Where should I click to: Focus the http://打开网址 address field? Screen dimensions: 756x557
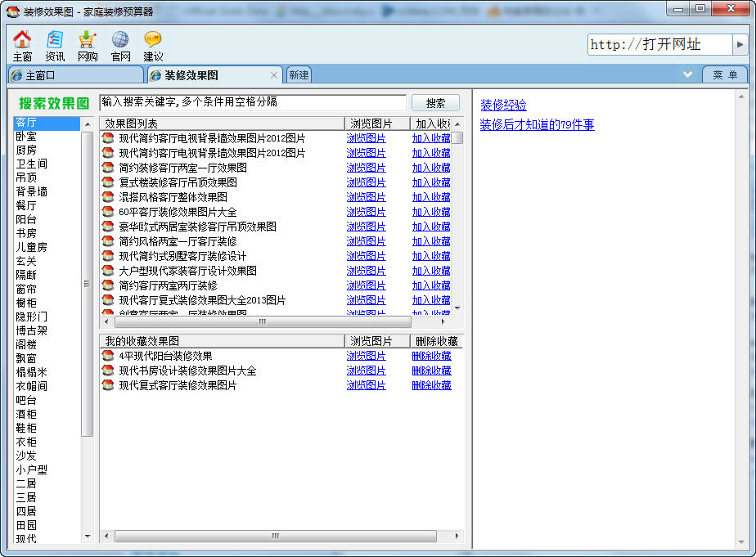click(660, 45)
